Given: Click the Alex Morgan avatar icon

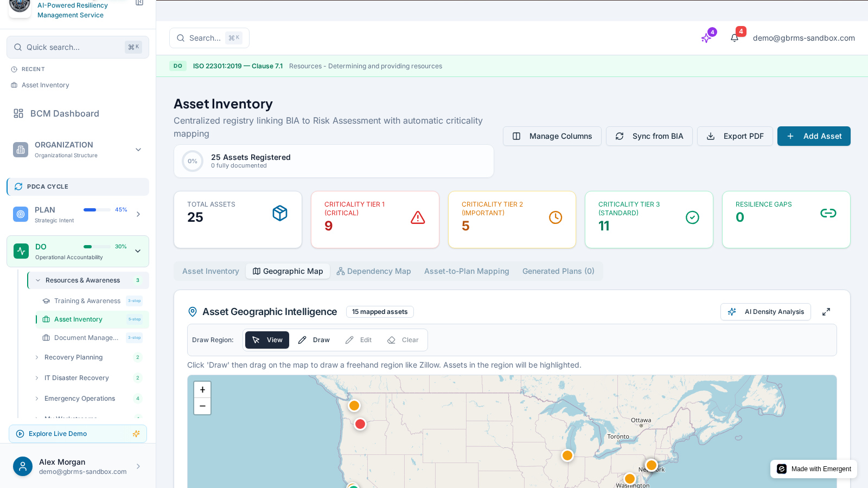Looking at the screenshot, I should coord(23,466).
